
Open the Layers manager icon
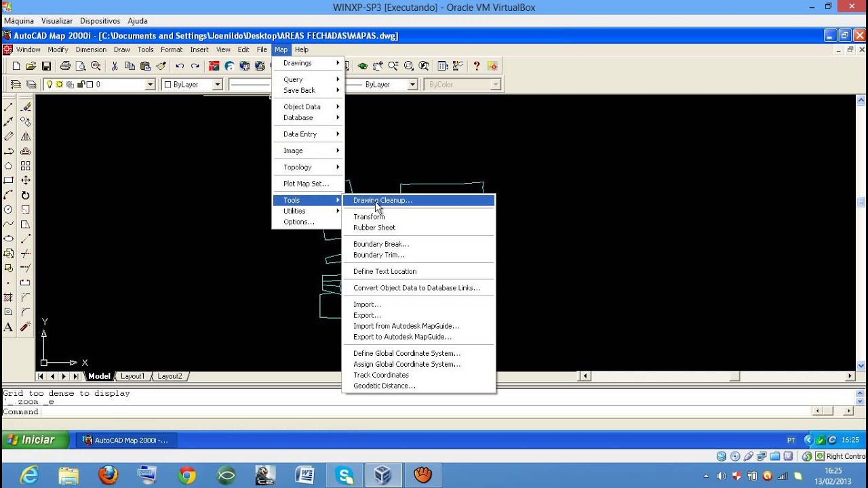point(31,85)
